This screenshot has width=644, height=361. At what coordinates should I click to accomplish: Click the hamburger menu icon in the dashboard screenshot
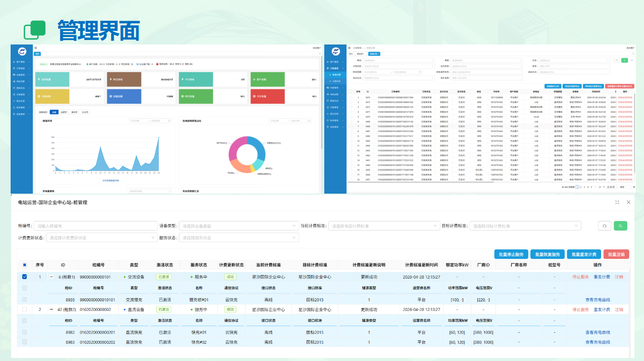click(35, 48)
